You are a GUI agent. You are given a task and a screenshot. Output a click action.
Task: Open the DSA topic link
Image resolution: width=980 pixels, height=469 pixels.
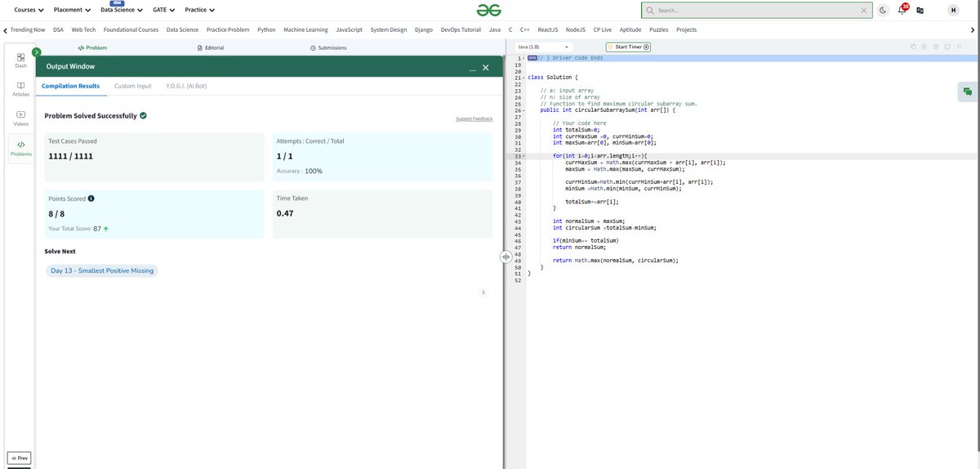[x=58, y=29]
